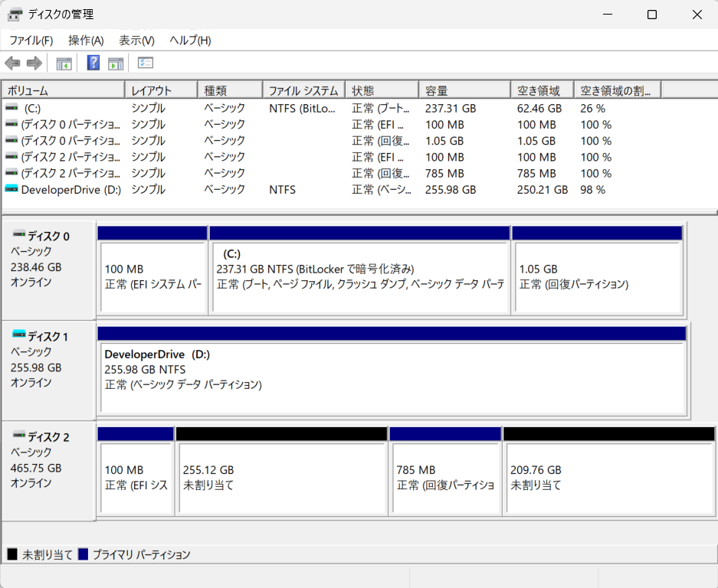The image size is (718, 588).
Task: Click the NTFS (BitLo... file system cell
Action: (302, 109)
